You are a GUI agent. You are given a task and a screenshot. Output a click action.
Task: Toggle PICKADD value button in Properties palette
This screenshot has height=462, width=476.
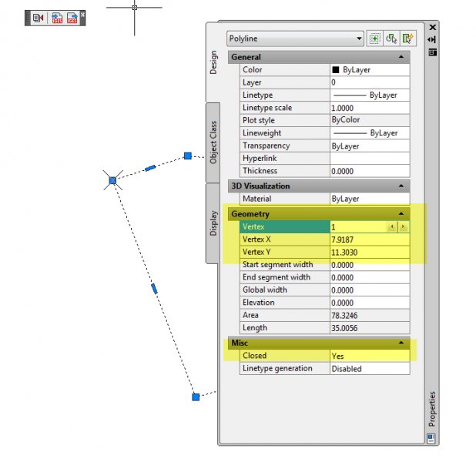coord(374,38)
